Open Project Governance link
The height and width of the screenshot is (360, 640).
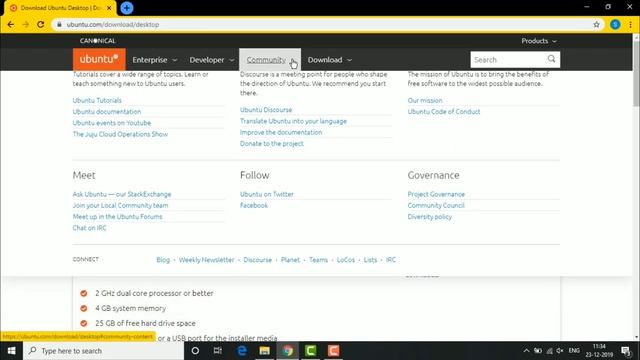tap(436, 194)
